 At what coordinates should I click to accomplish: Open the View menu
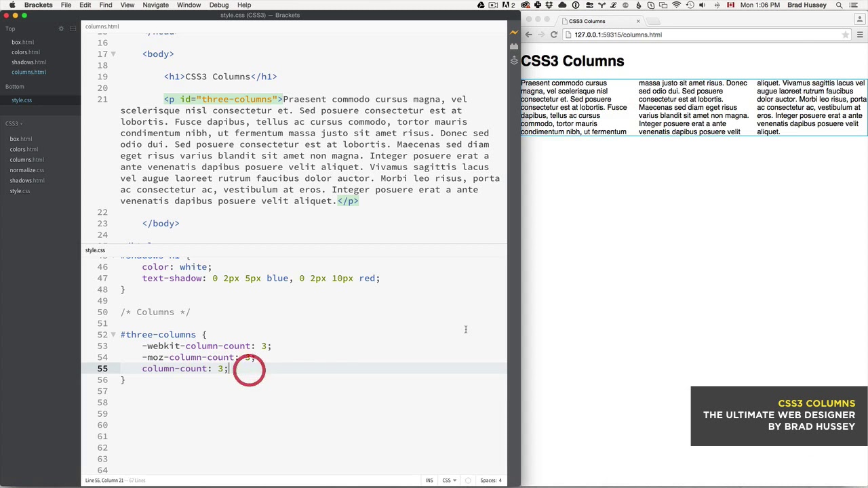[127, 5]
